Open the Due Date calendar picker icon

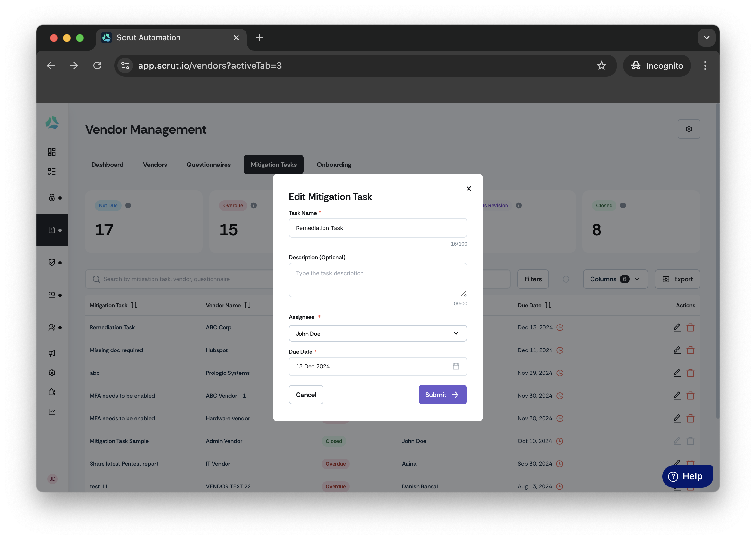point(456,366)
